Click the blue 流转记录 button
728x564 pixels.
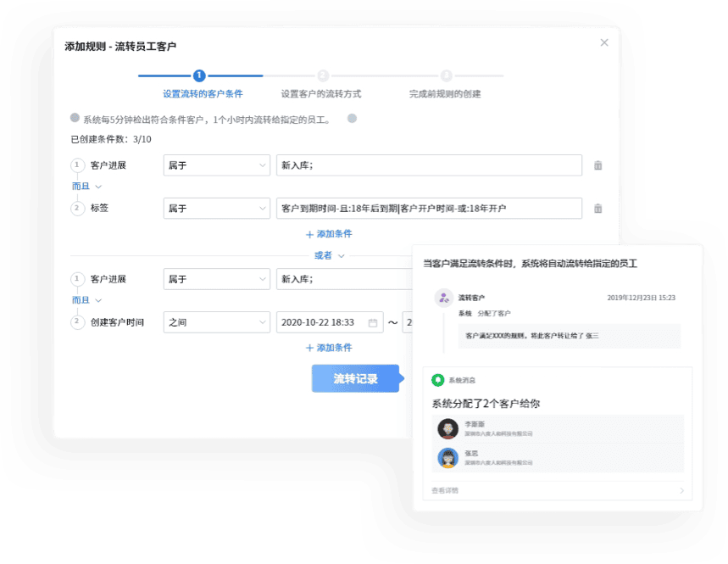[355, 378]
